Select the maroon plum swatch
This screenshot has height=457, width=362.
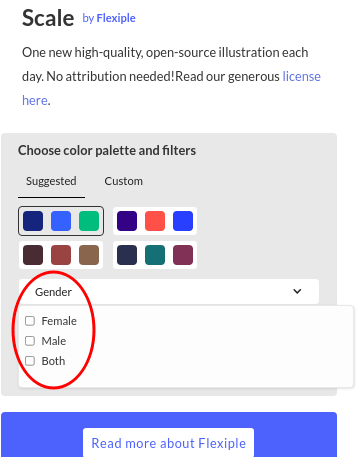click(183, 255)
